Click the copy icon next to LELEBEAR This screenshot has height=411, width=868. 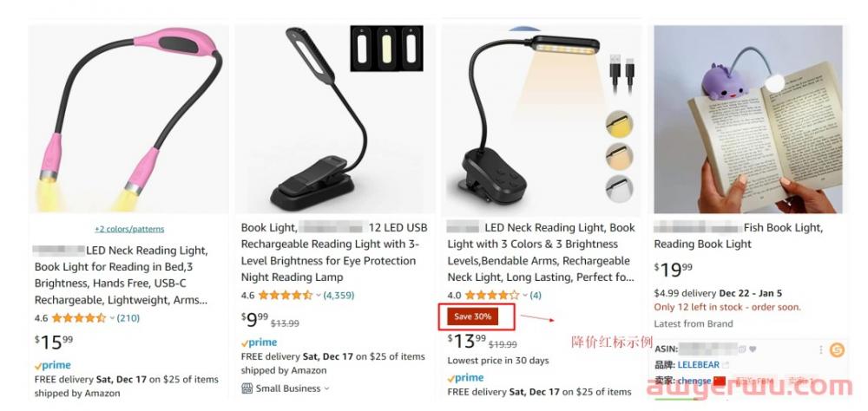click(725, 365)
